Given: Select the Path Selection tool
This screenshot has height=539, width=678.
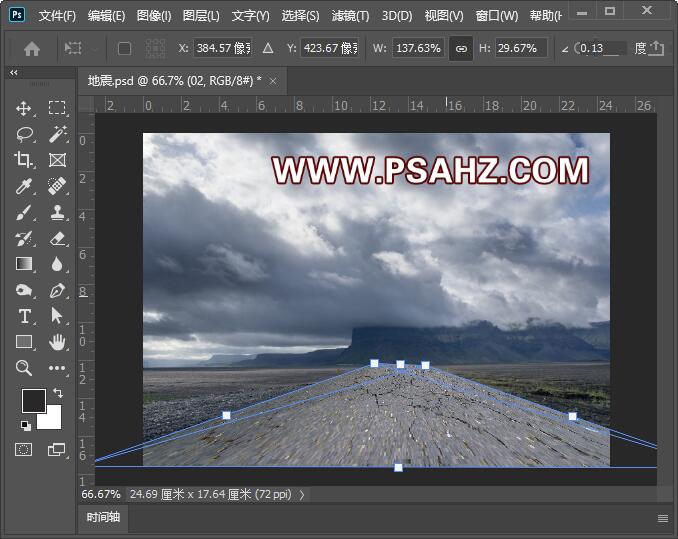Looking at the screenshot, I should coord(57,316).
